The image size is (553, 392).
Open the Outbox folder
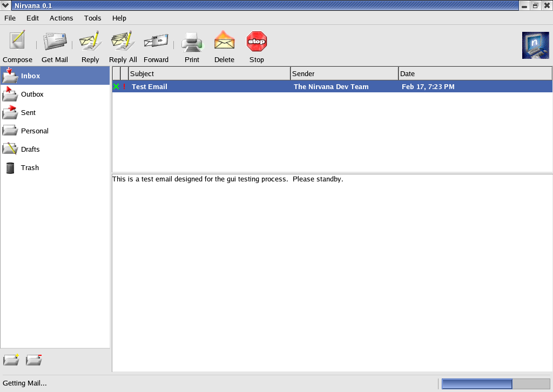[32, 94]
